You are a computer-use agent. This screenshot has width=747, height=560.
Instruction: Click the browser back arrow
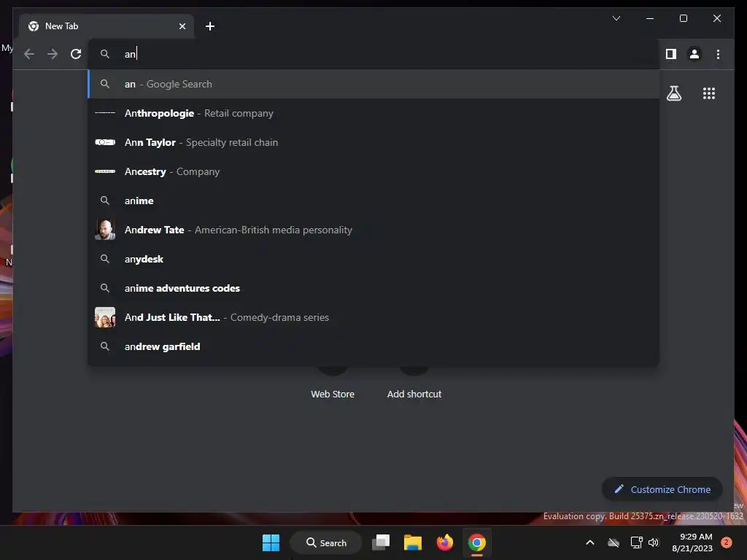[x=29, y=54]
